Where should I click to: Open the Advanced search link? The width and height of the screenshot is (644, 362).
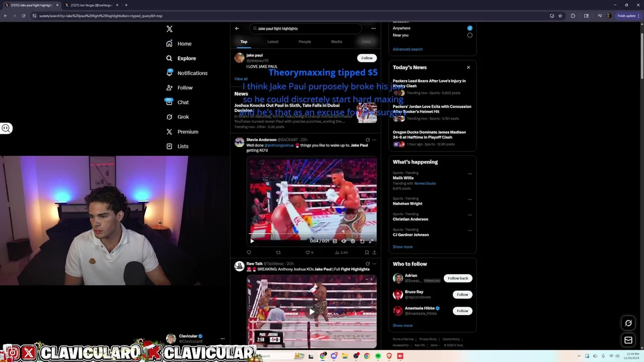pos(408,49)
